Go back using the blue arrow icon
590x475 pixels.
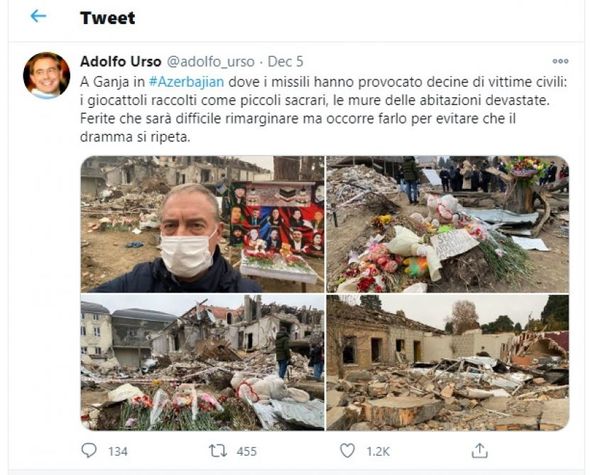tap(38, 16)
